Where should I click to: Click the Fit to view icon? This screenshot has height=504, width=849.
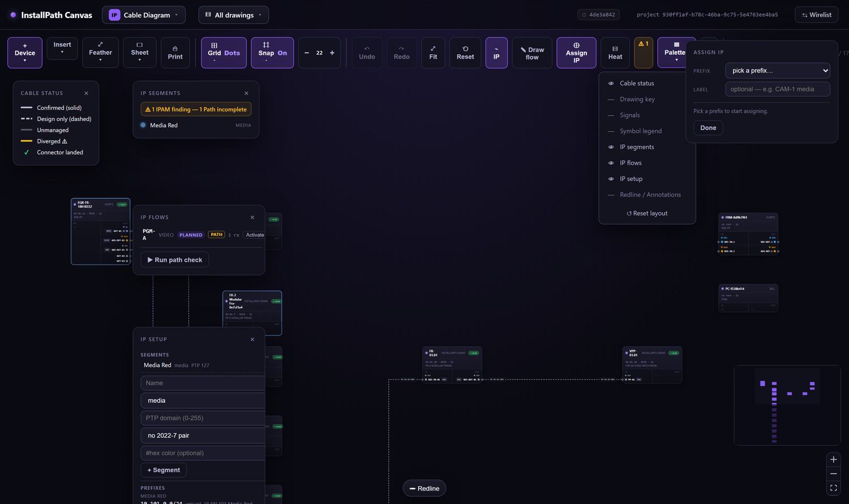click(433, 53)
